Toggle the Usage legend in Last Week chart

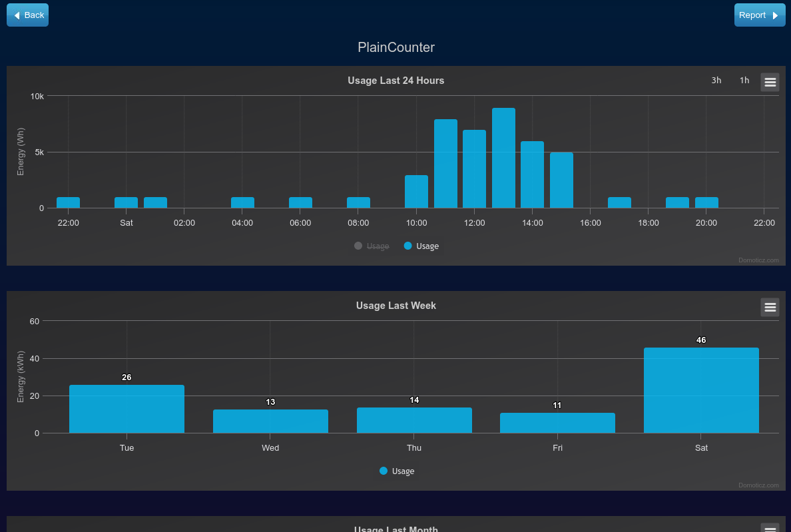(397, 471)
